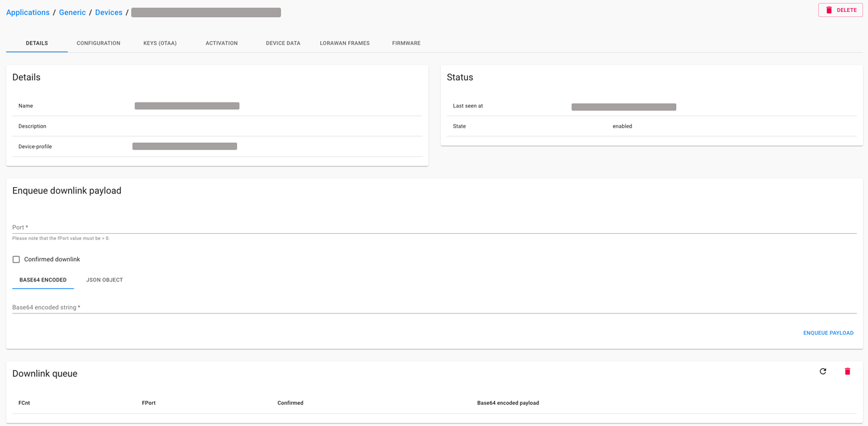This screenshot has width=868, height=426.
Task: Select the BASE64 ENCODED payload tab
Action: coord(42,280)
